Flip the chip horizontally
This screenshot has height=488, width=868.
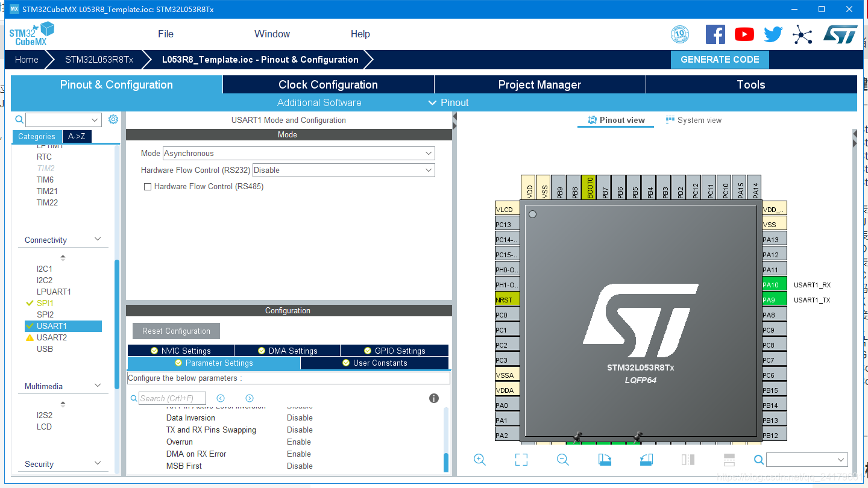click(688, 460)
